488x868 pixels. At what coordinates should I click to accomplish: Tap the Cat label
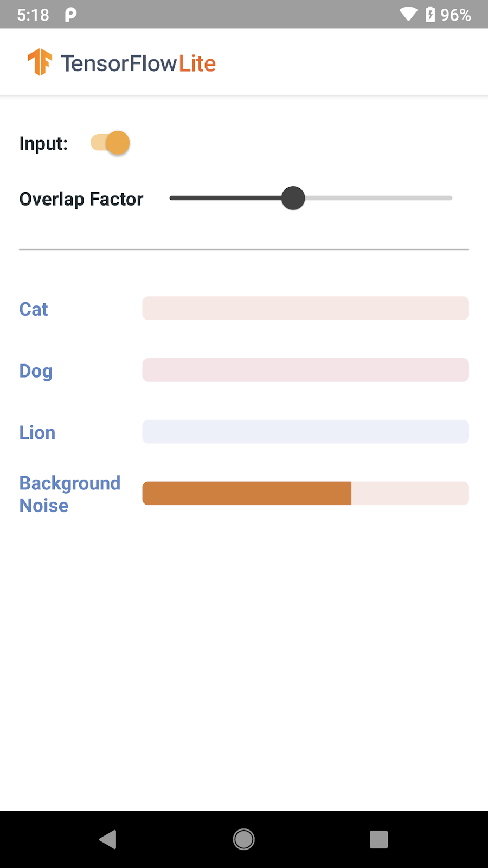[34, 309]
